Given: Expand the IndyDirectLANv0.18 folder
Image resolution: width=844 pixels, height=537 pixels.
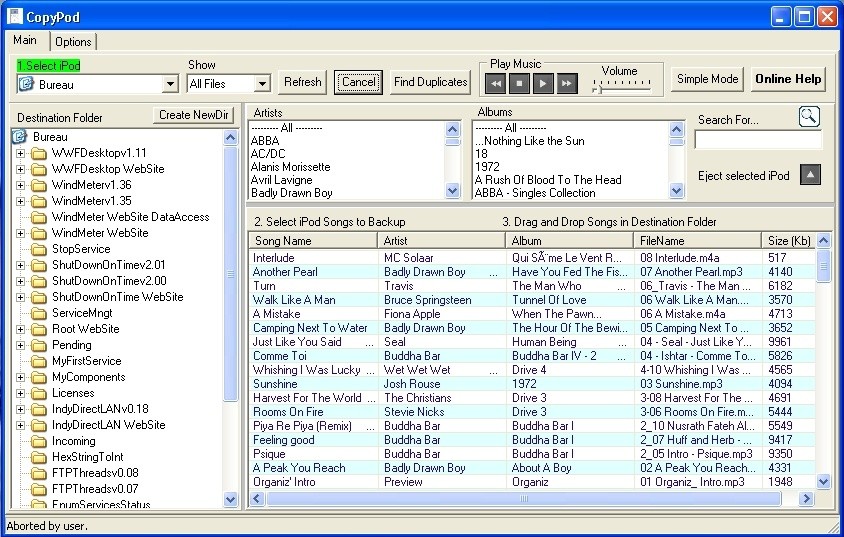Looking at the screenshot, I should [x=20, y=409].
